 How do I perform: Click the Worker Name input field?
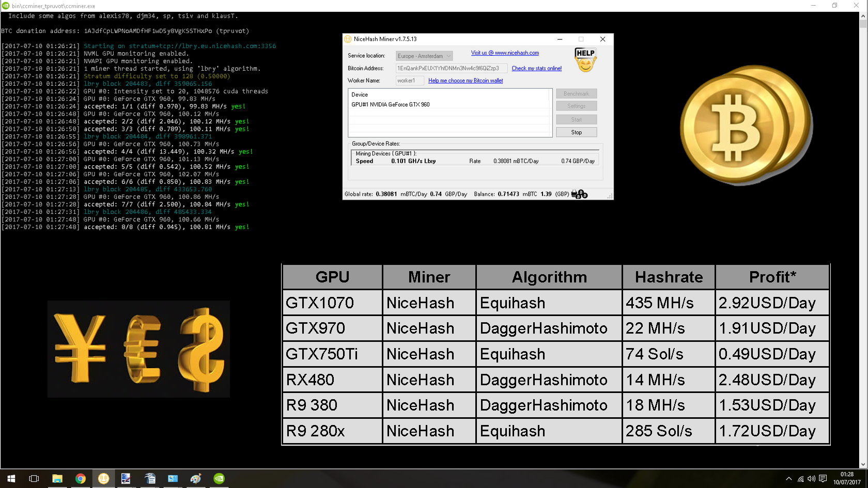pos(410,81)
